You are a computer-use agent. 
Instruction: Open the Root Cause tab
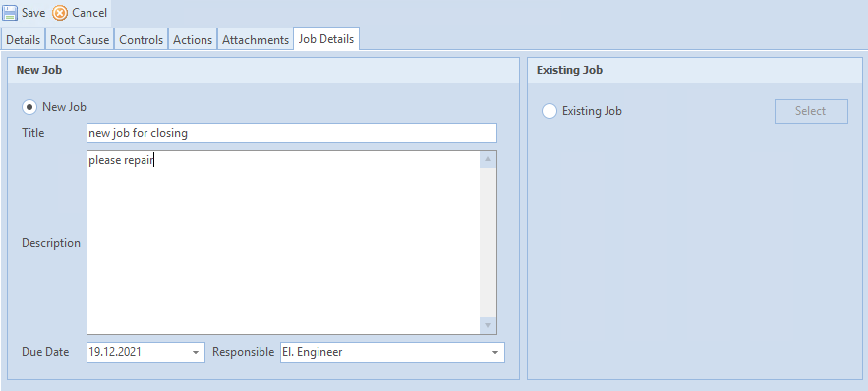[80, 40]
